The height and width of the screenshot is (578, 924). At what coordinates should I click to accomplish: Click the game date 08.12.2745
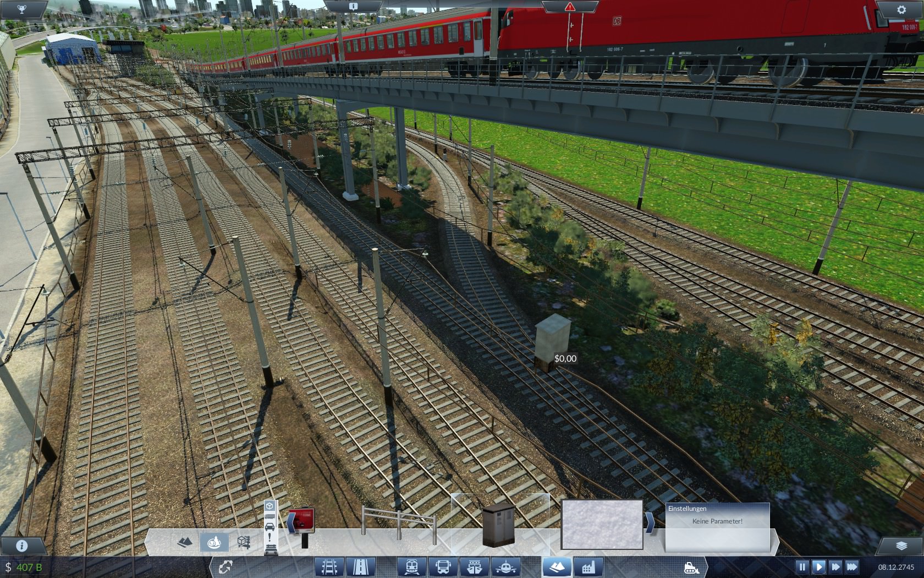pos(895,567)
